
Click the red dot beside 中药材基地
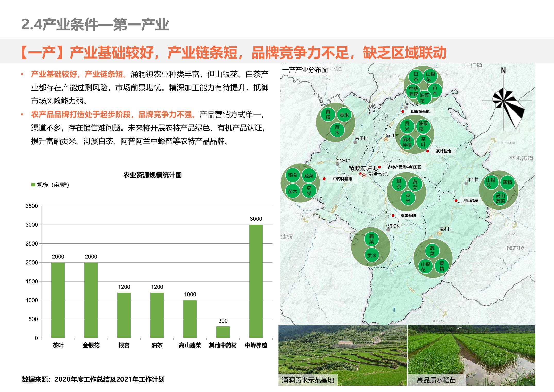click(324, 179)
